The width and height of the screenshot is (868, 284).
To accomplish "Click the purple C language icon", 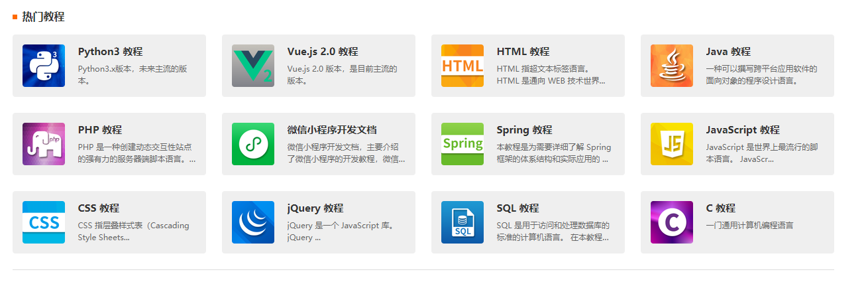I will (x=672, y=222).
